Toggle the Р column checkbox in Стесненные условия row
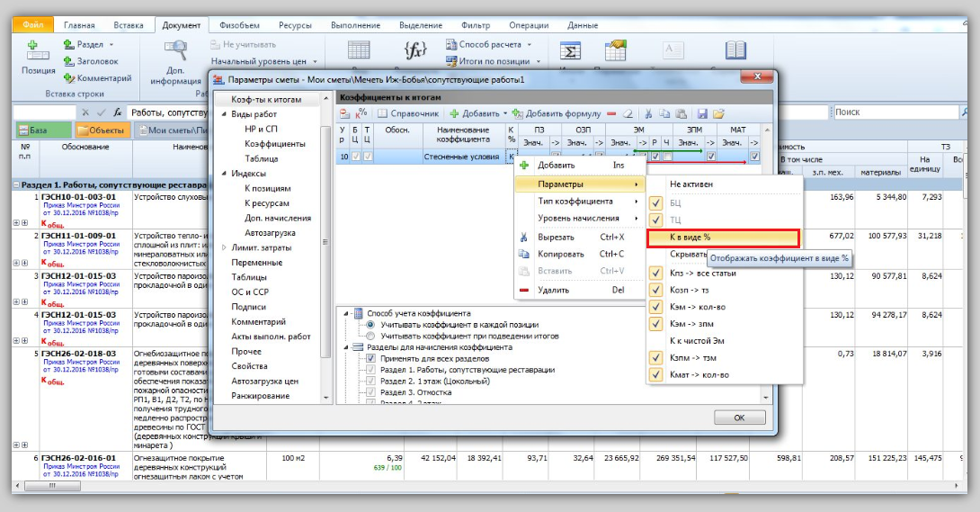Viewport: 980px width, 512px height. pos(655,157)
